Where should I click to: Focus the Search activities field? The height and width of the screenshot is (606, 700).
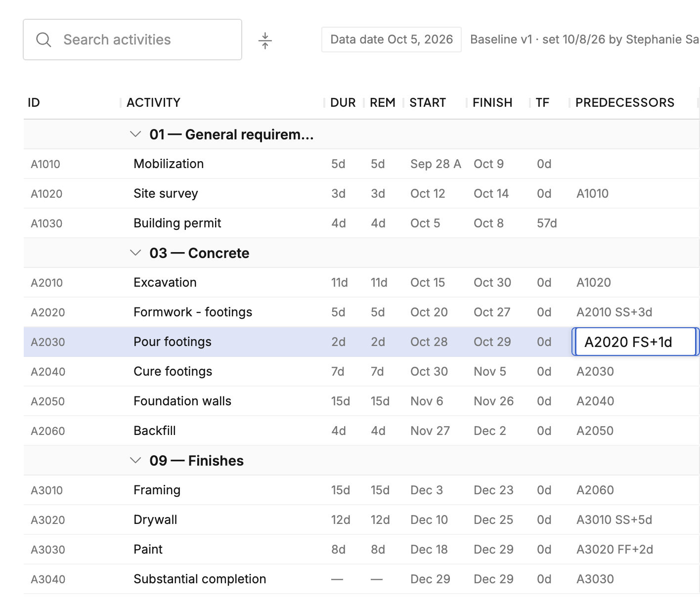click(132, 40)
